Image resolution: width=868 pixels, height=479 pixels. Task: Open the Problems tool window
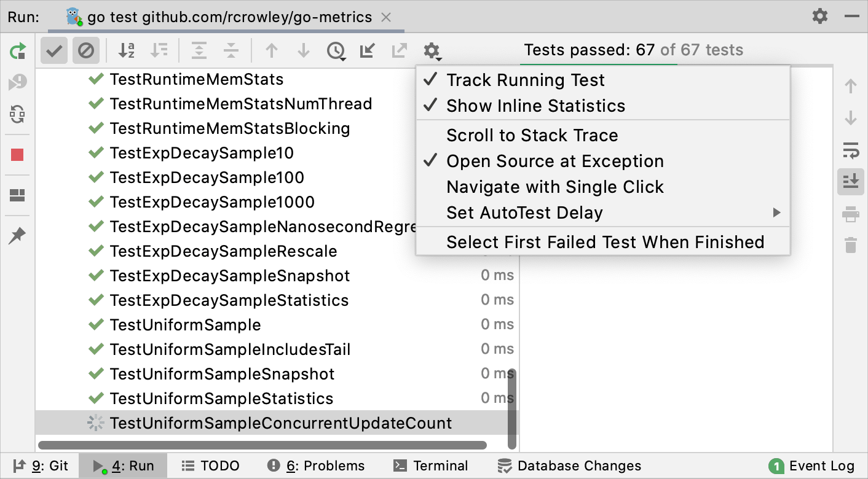[x=315, y=465]
